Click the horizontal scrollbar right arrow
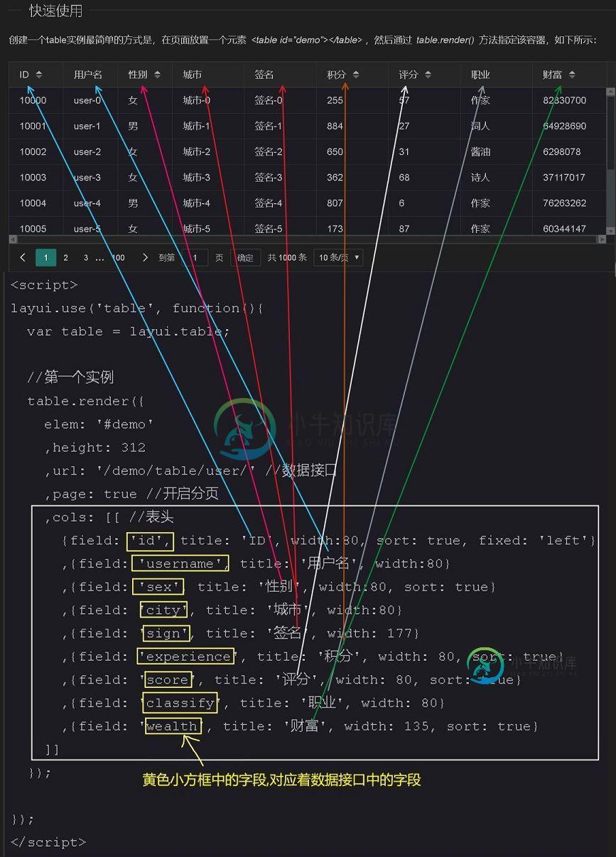This screenshot has width=616, height=857. [602, 239]
